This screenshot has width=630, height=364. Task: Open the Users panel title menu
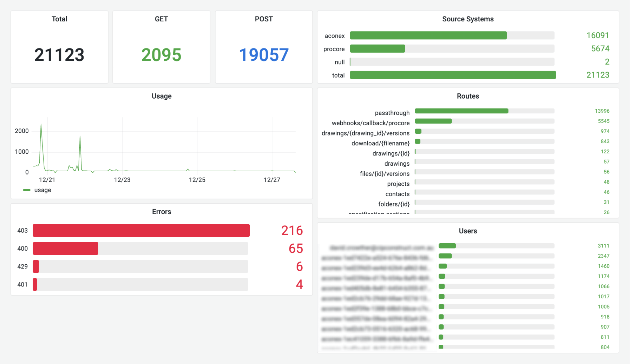click(x=468, y=231)
